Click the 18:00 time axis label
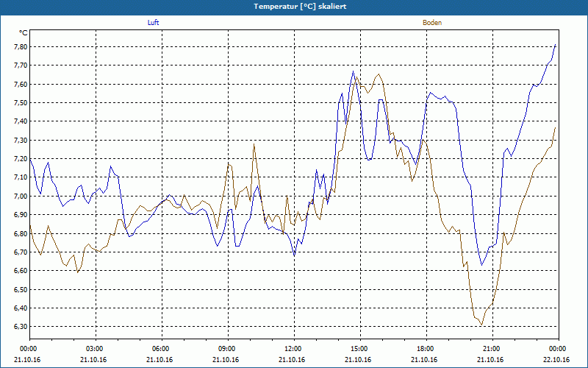This screenshot has width=588, height=368. tap(425, 349)
